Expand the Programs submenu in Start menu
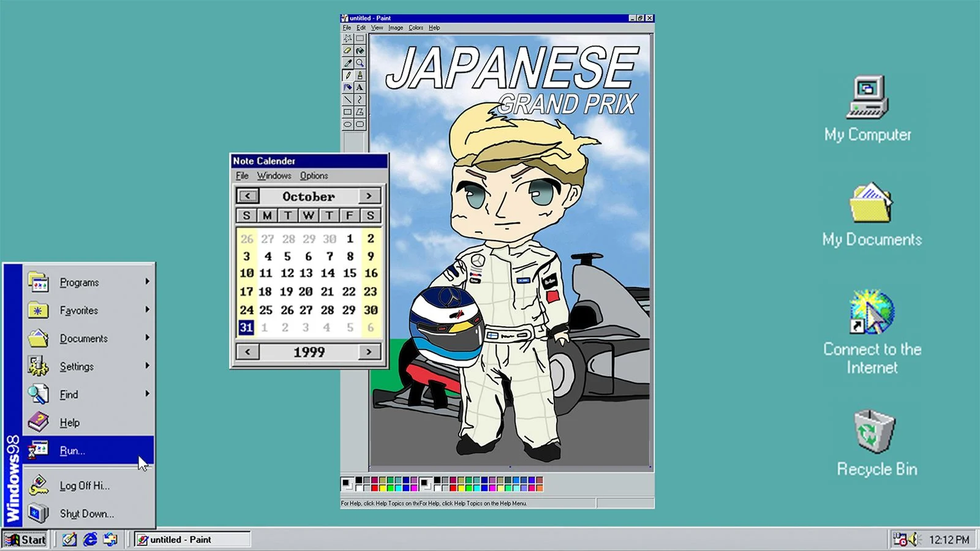The width and height of the screenshot is (980, 551). [89, 282]
